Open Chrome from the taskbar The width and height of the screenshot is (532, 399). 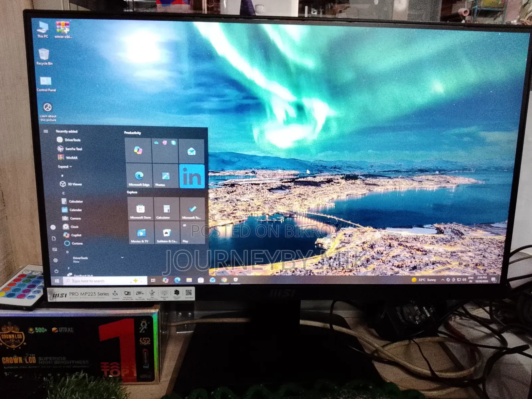224,280
